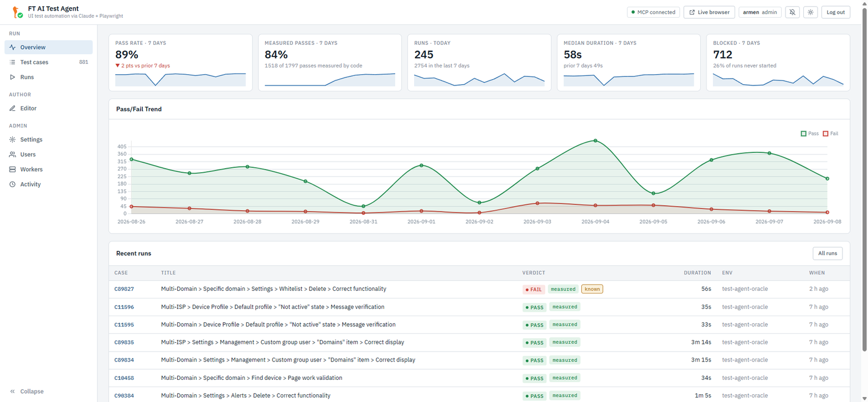This screenshot has height=402, width=868.
Task: Click the Collapse double-chevron icon
Action: (13, 391)
